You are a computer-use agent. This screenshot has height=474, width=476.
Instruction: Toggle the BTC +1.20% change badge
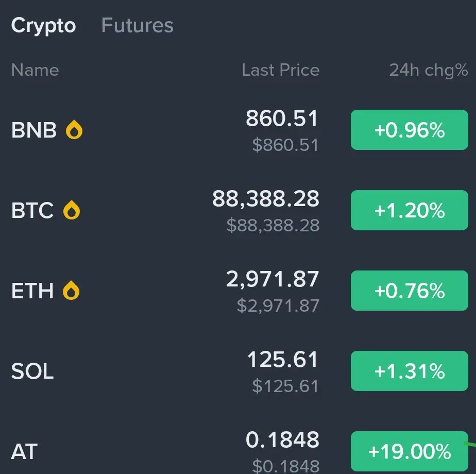click(x=410, y=210)
